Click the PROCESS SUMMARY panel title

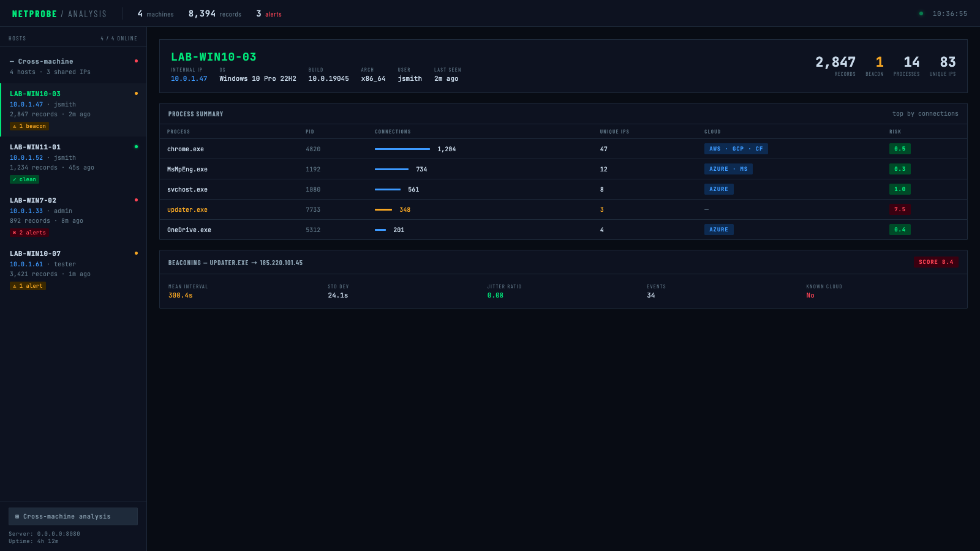(x=196, y=114)
